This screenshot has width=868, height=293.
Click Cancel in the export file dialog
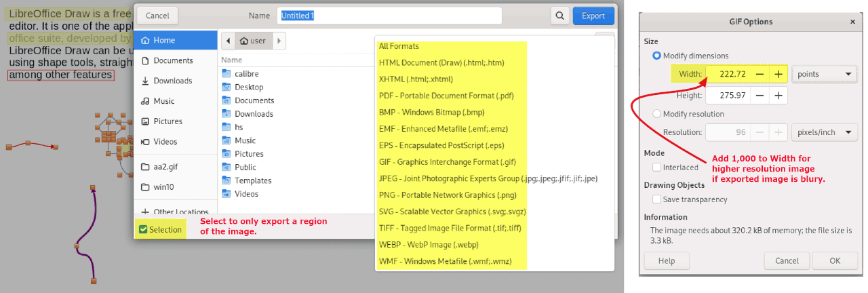(157, 16)
